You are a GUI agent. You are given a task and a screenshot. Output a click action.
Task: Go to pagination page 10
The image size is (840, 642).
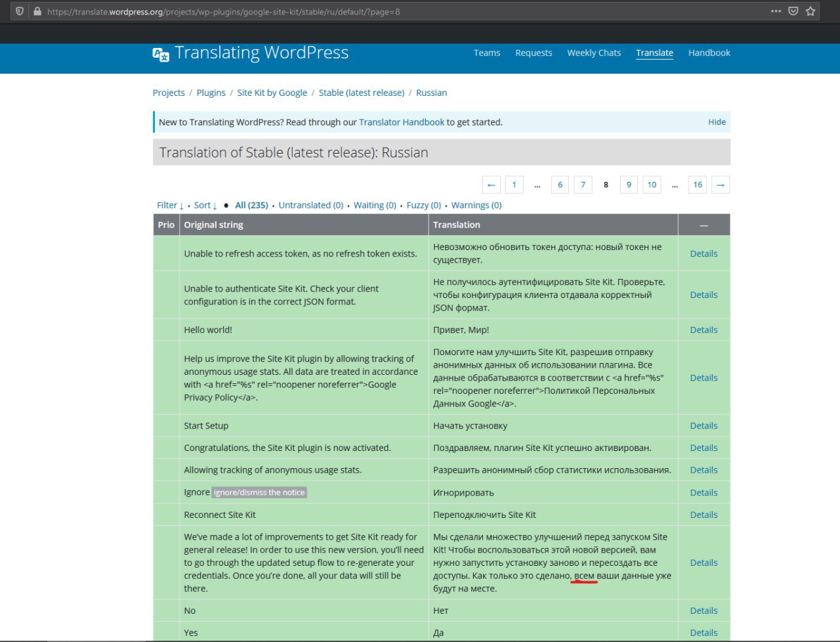(652, 184)
